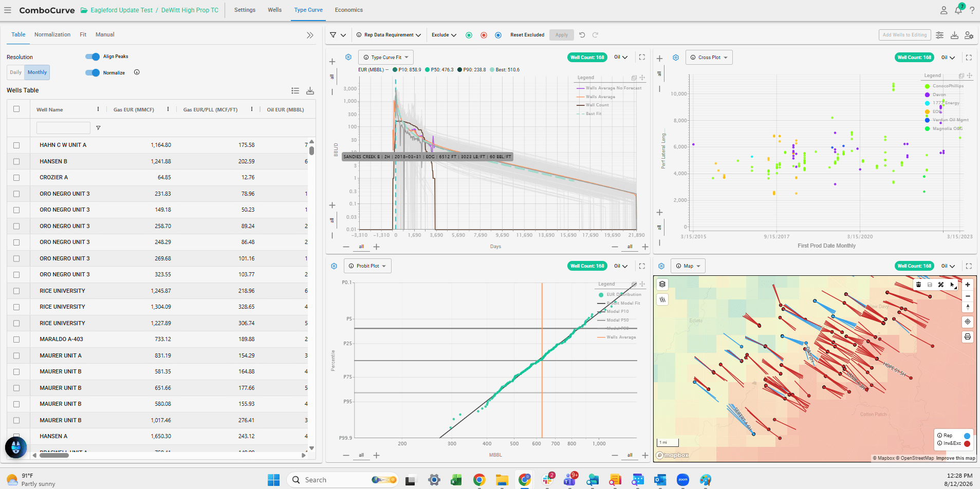Viewport: 980px width, 489px height.
Task: Check the HANSEN B row checkbox
Action: [16, 161]
